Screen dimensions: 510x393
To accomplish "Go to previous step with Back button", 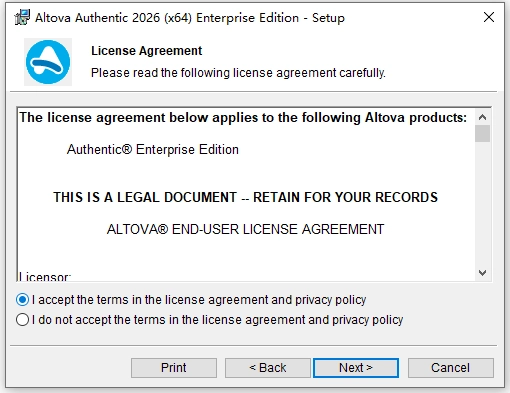I will (x=268, y=368).
